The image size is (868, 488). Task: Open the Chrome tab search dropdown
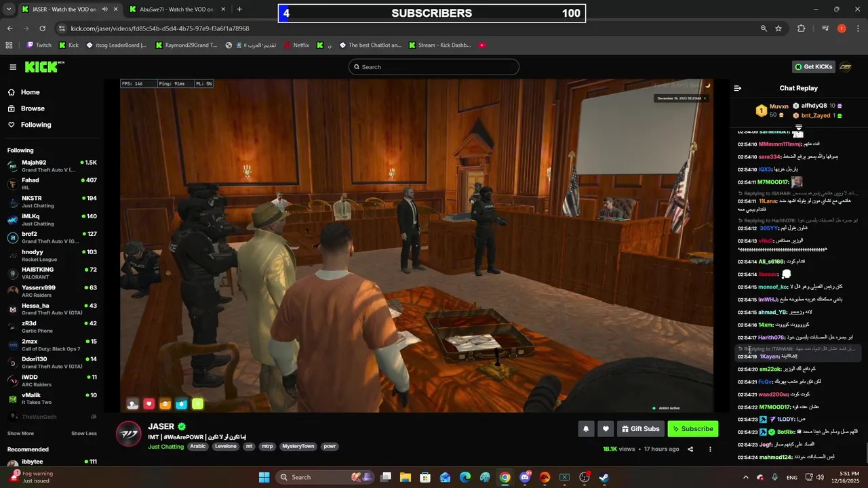(x=8, y=9)
